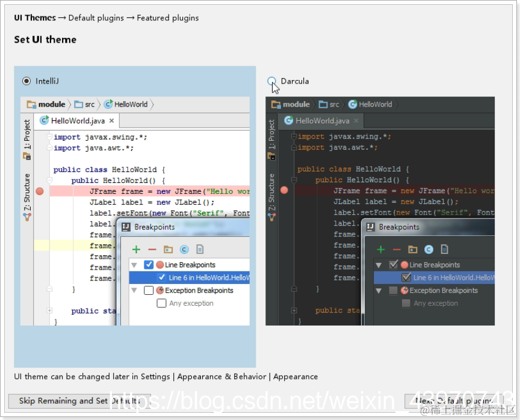Select the IntelliJ theme radio button
Screen dimensions: 520x420
coord(26,81)
